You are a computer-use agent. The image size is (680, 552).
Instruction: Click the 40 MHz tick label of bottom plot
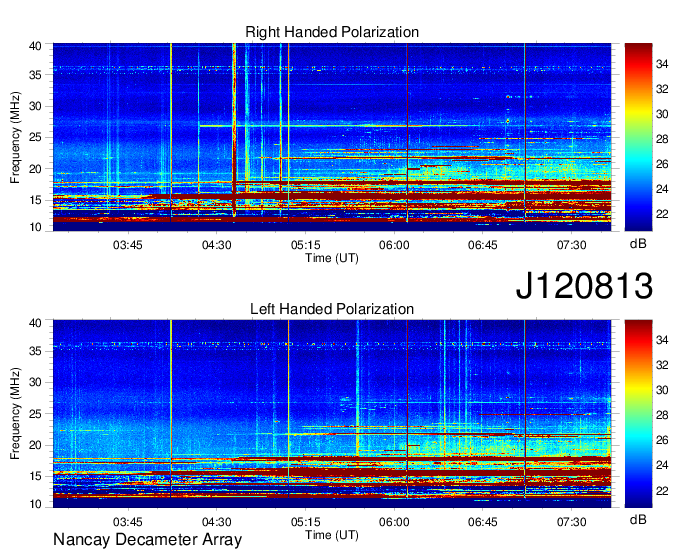[35, 323]
